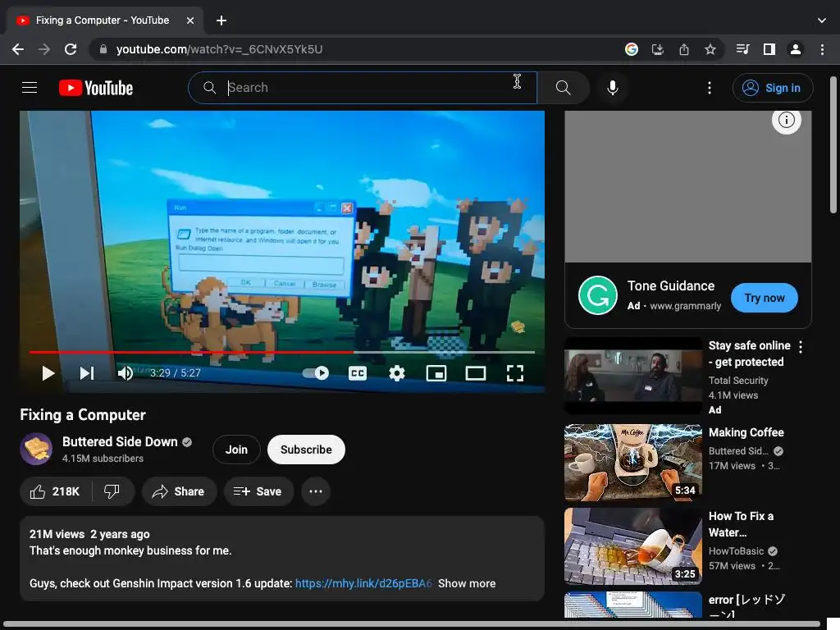Open Chrome three-dot menu

coord(822,49)
